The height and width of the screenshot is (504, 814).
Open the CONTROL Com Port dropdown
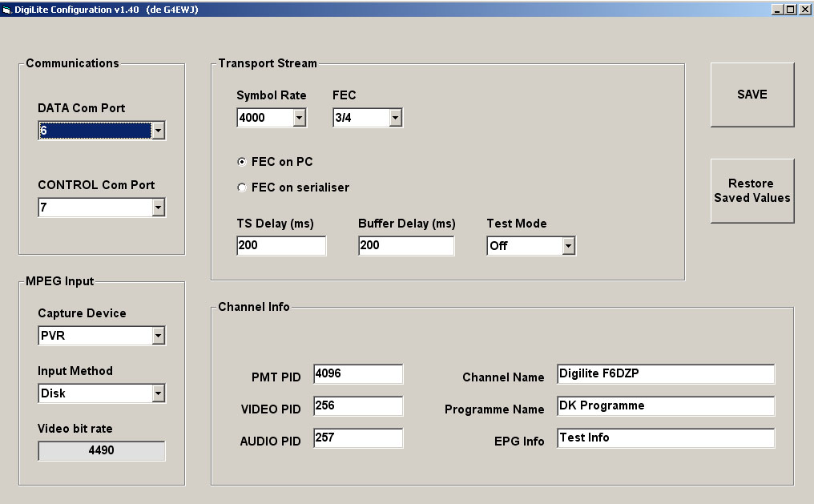point(159,208)
